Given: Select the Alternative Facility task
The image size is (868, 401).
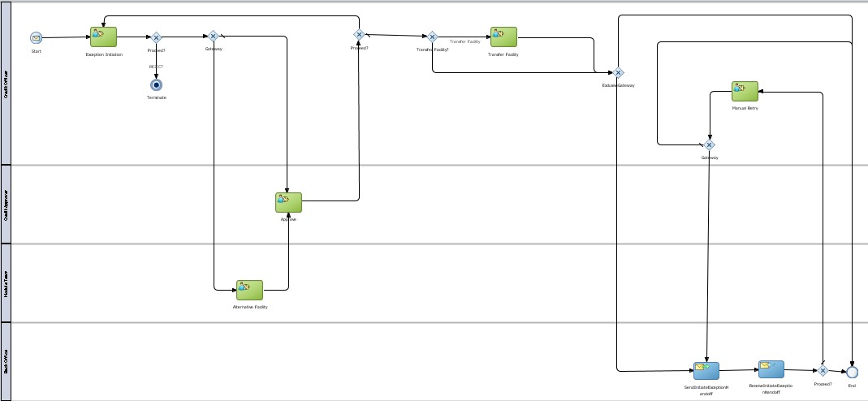Looking at the screenshot, I should (249, 291).
